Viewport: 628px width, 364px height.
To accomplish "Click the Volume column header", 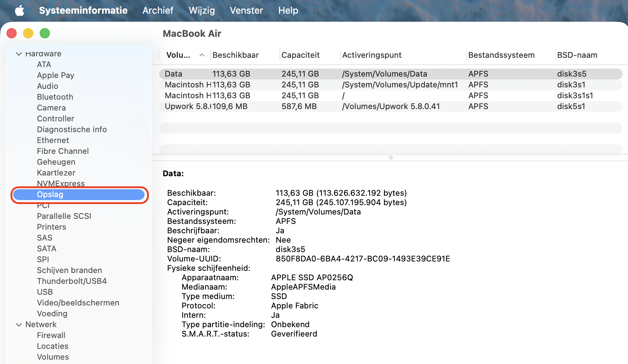I will (x=178, y=55).
